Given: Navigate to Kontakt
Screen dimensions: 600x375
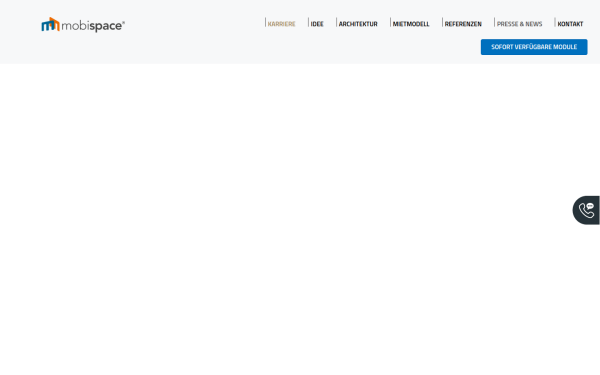Looking at the screenshot, I should point(570,24).
